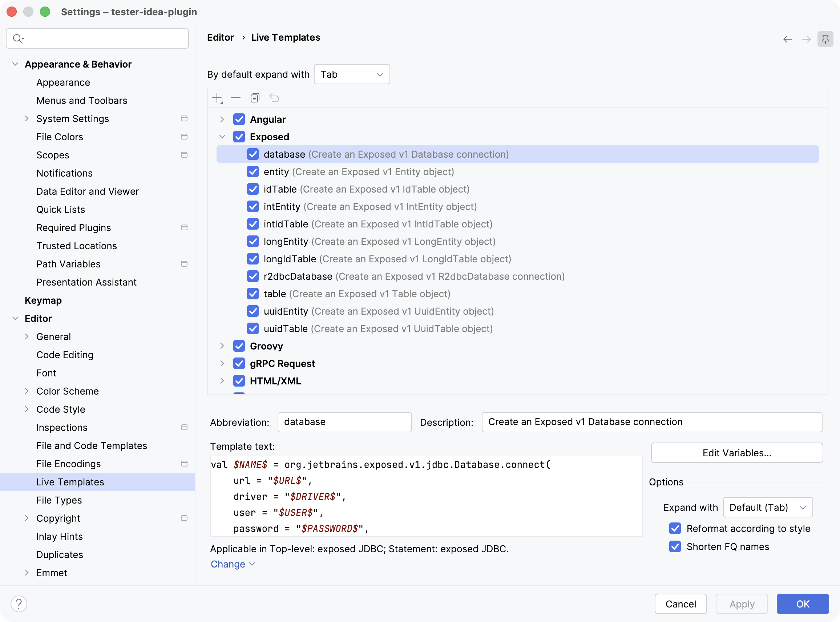Disable Shorten FQ names option
This screenshot has width=840, height=622.
tap(675, 547)
